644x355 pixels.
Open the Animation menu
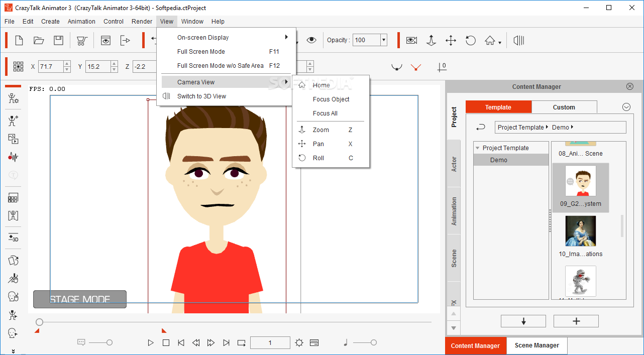(x=81, y=22)
